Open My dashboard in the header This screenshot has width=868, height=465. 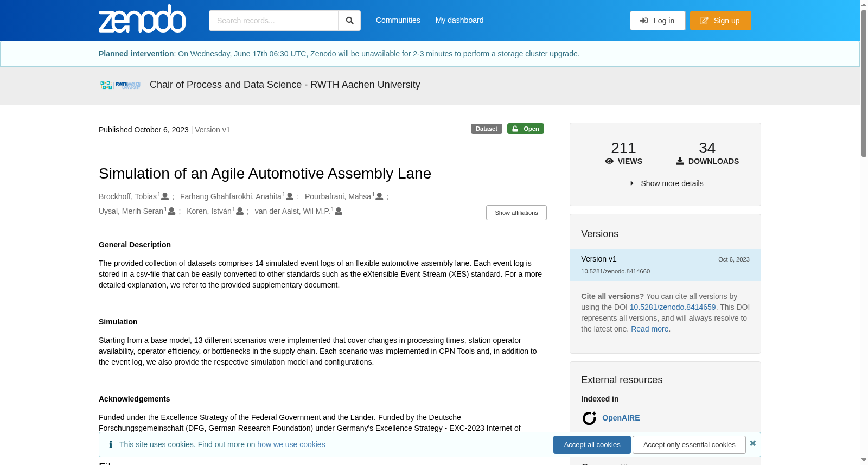point(459,20)
